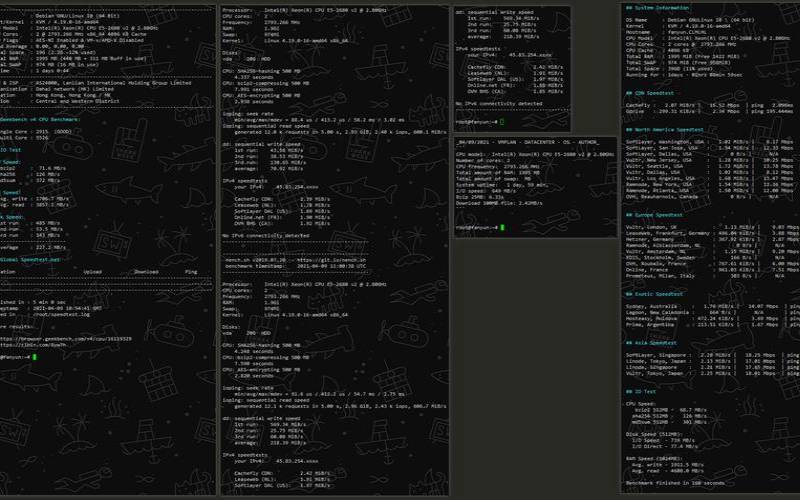Screen dimensions: 800x500
Task: Select the "Lagoon, New Caledonia" row
Action: [713, 312]
